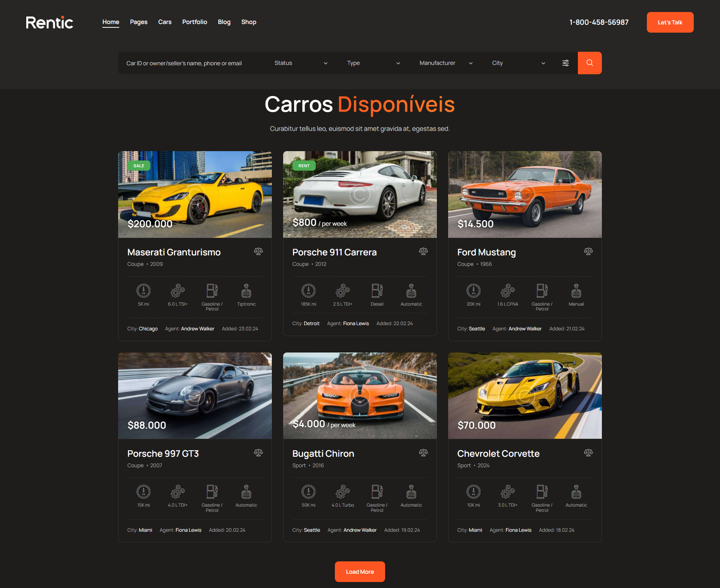Open the Porsche 997 GT3 title link
This screenshot has width=720, height=588.
point(163,454)
